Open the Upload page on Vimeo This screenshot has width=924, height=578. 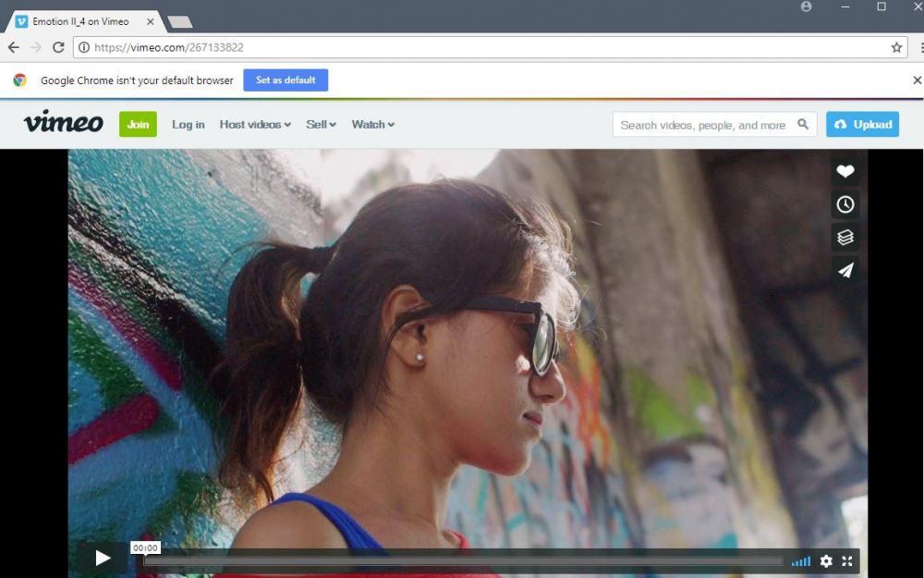[862, 124]
